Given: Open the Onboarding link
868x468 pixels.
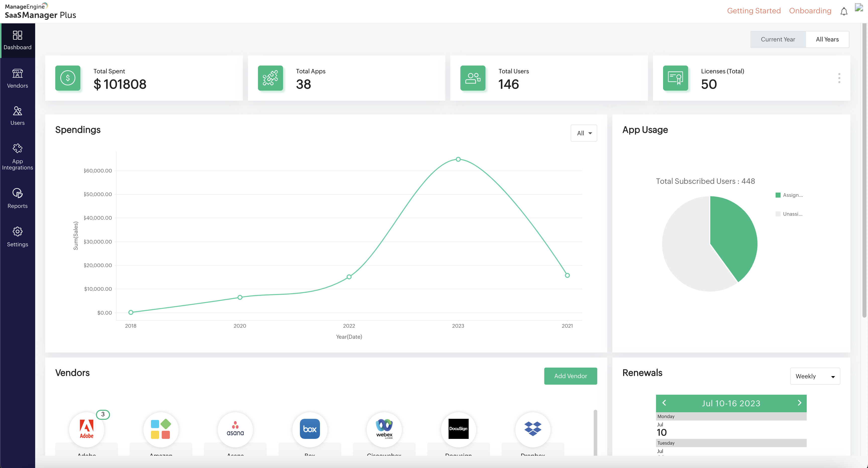Looking at the screenshot, I should coord(810,11).
